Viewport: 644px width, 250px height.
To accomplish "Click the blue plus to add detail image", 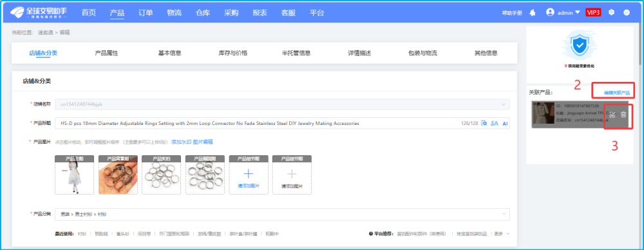I will [249, 173].
